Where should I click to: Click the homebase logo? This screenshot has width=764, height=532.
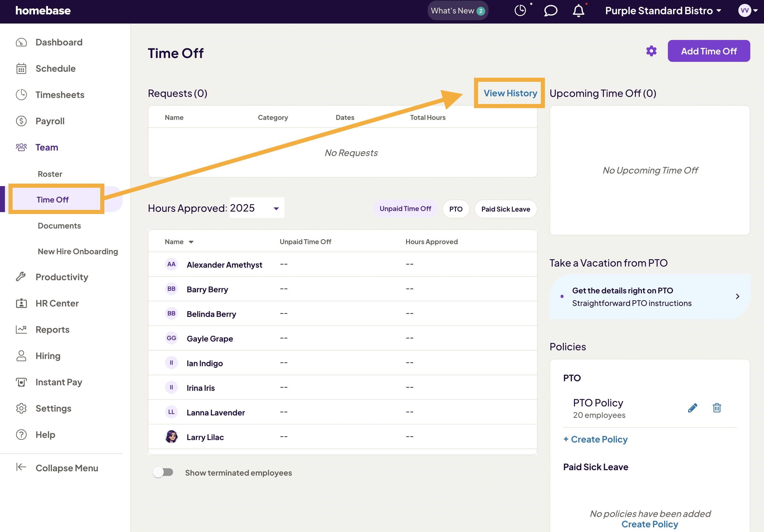coord(43,11)
